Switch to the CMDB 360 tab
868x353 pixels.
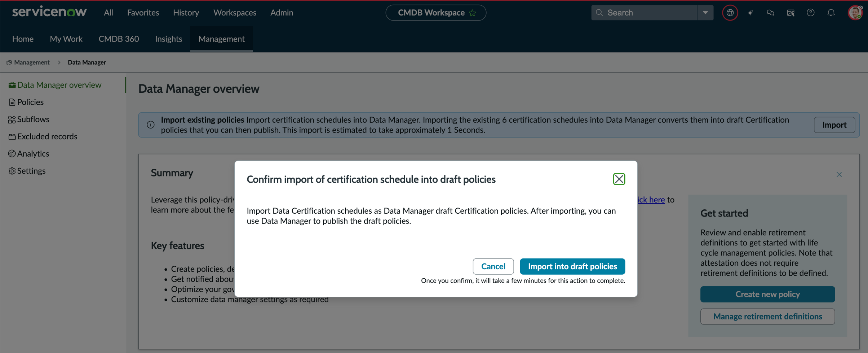(119, 39)
